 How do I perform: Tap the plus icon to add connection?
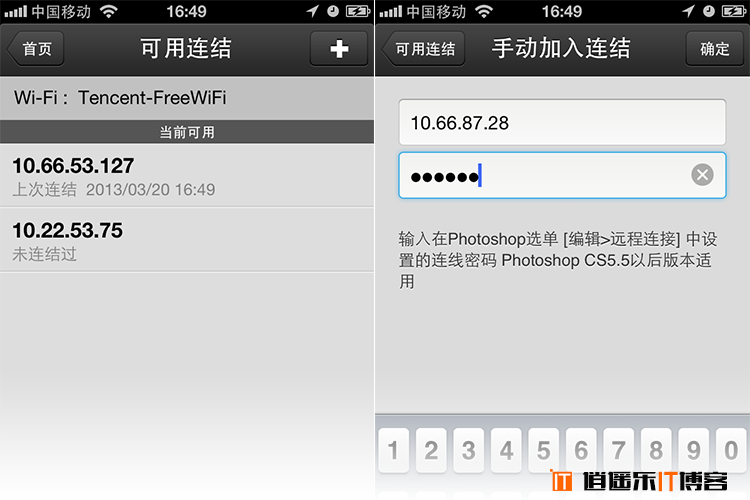pyautogui.click(x=339, y=48)
